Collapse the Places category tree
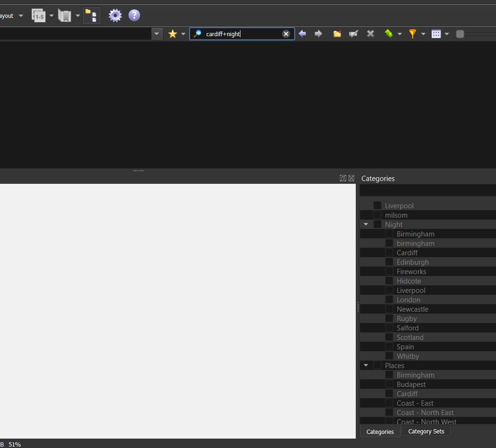Viewport: 496px width, 448px height. tap(366, 365)
